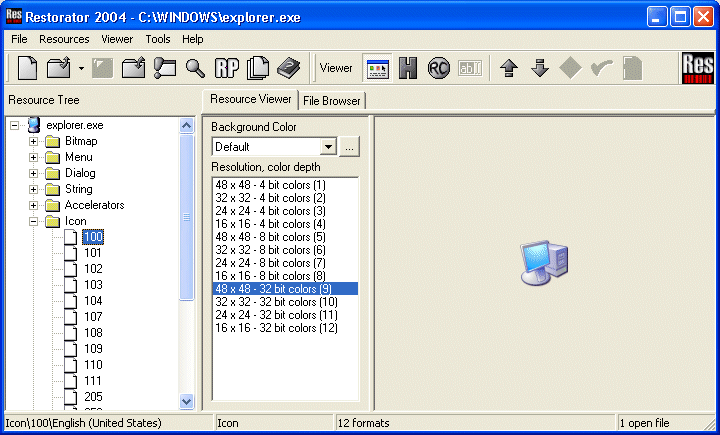Open the Viewer menu

coord(117,40)
